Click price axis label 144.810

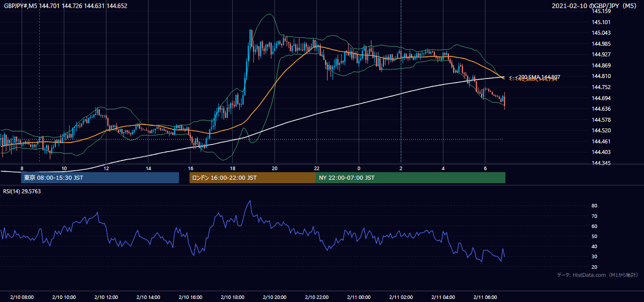coord(601,76)
